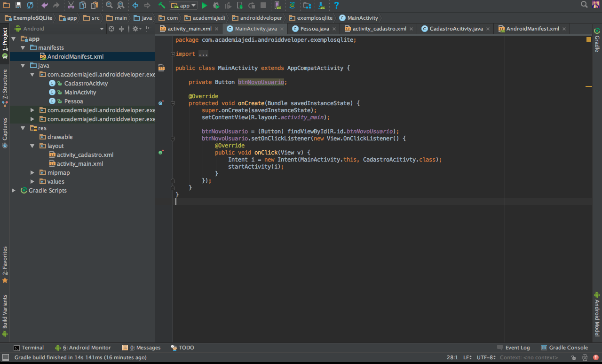This screenshot has height=364, width=602.
Task: Click the UTF-8 encoding selector
Action: 486,357
